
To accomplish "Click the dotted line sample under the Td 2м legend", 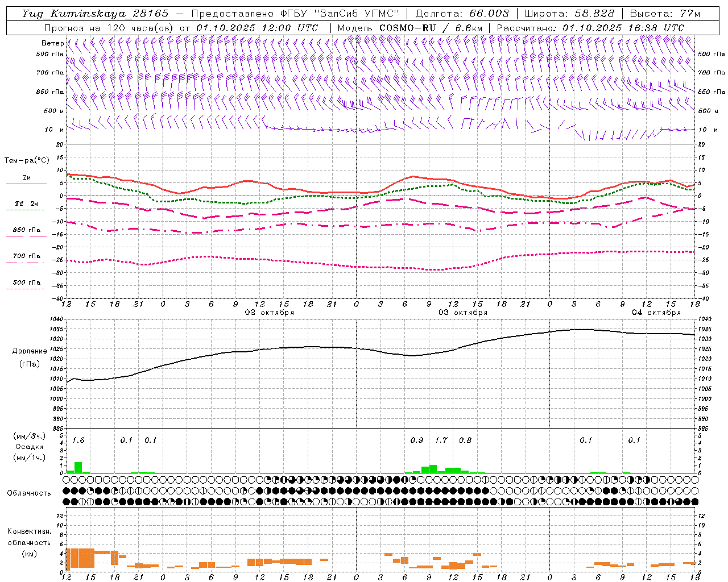I will coord(26,210).
